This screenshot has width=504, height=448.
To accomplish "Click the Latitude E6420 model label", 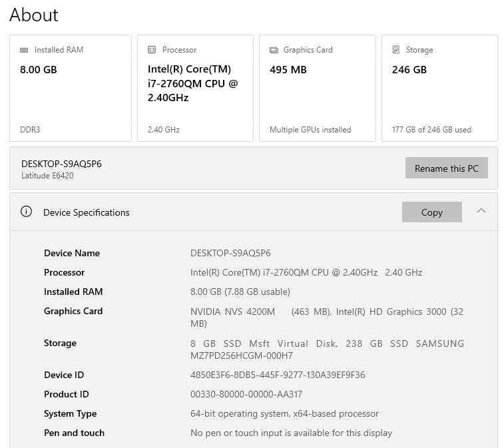I will [47, 176].
